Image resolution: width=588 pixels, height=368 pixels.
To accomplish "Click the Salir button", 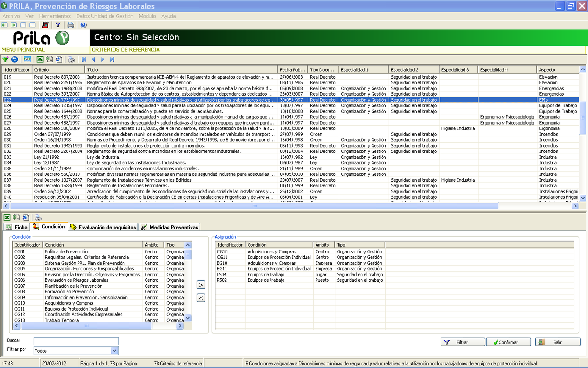I will click(x=558, y=342).
